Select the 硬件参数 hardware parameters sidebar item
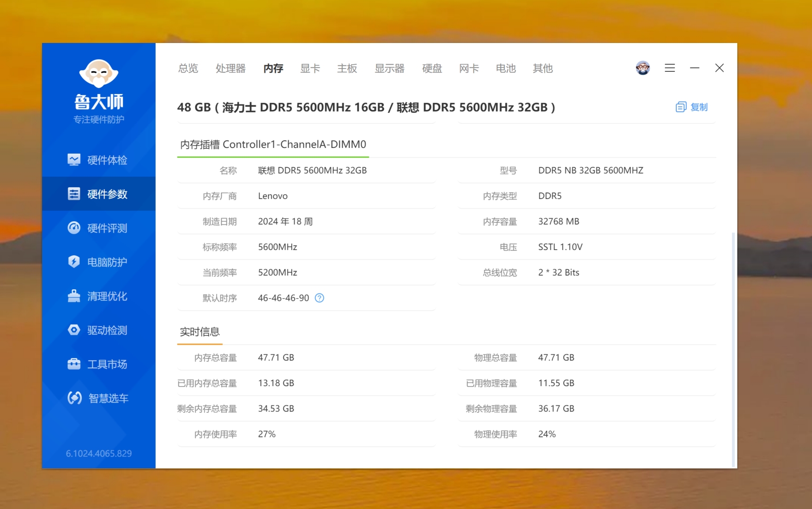The width and height of the screenshot is (812, 509). (98, 194)
